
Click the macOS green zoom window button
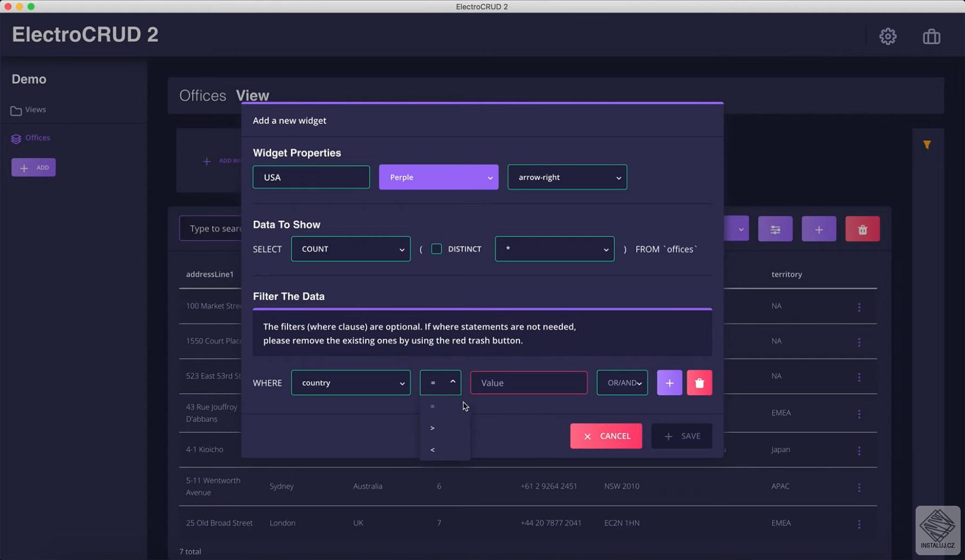[31, 7]
